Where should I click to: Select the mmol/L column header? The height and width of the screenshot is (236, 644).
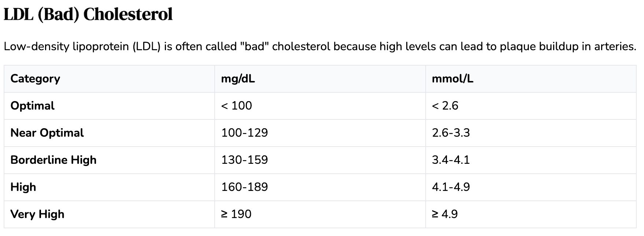452,79
